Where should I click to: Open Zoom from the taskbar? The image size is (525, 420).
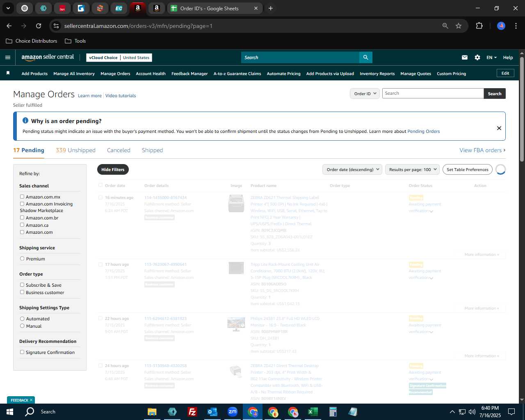click(233, 412)
